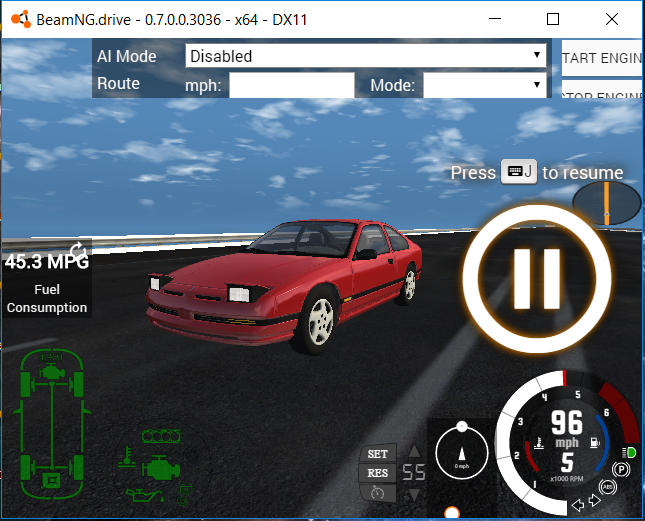Increase cruise speed with up arrow
This screenshot has height=521, width=645.
click(414, 451)
